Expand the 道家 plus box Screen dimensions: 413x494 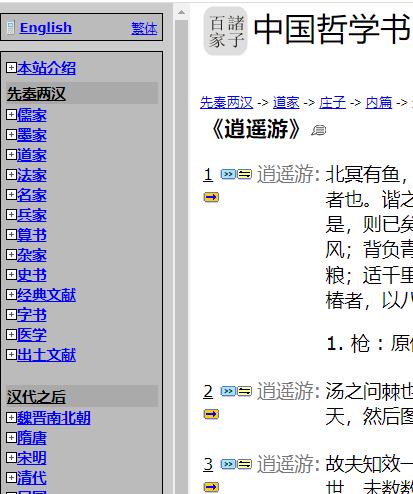pyautogui.click(x=11, y=155)
